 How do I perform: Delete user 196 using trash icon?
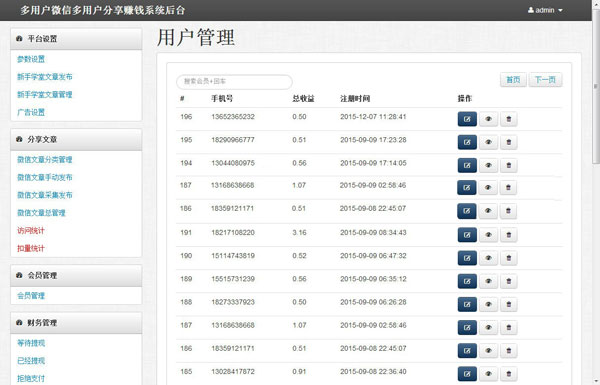pos(509,119)
